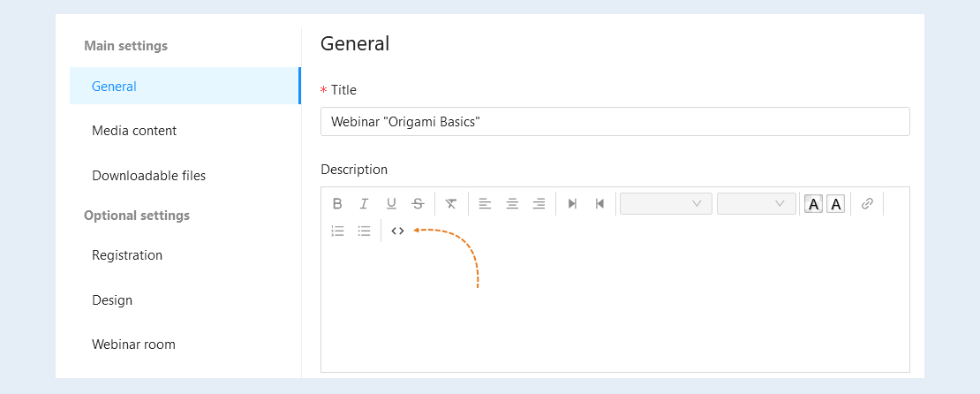The width and height of the screenshot is (980, 394).
Task: Insert numbered list
Action: click(x=337, y=231)
